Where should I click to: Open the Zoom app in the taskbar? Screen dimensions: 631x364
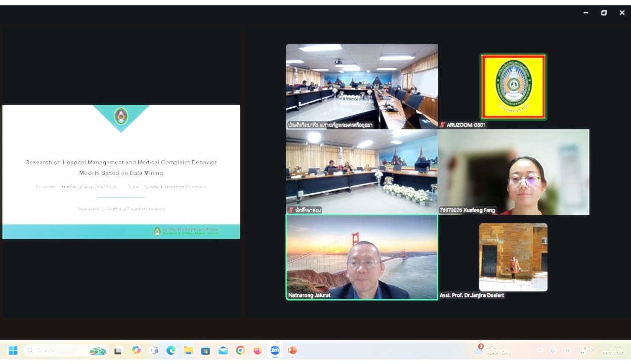[x=275, y=350]
